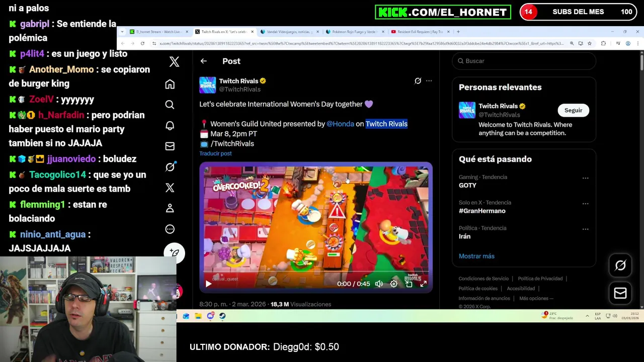Bookmark the page with the star icon
The width and height of the screenshot is (644, 362).
tap(590, 44)
